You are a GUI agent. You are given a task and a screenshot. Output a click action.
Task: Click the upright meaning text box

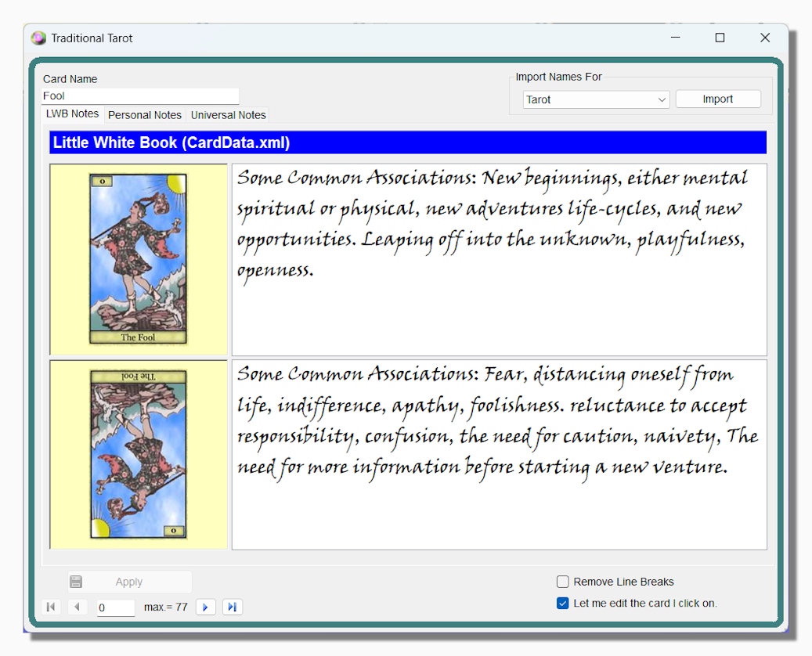coord(500,259)
